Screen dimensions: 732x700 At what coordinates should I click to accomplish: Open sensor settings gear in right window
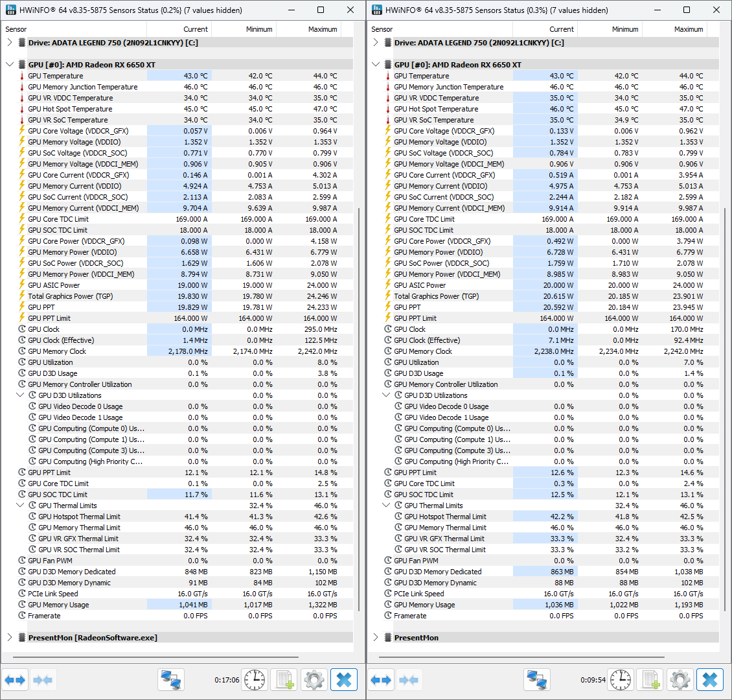680,680
